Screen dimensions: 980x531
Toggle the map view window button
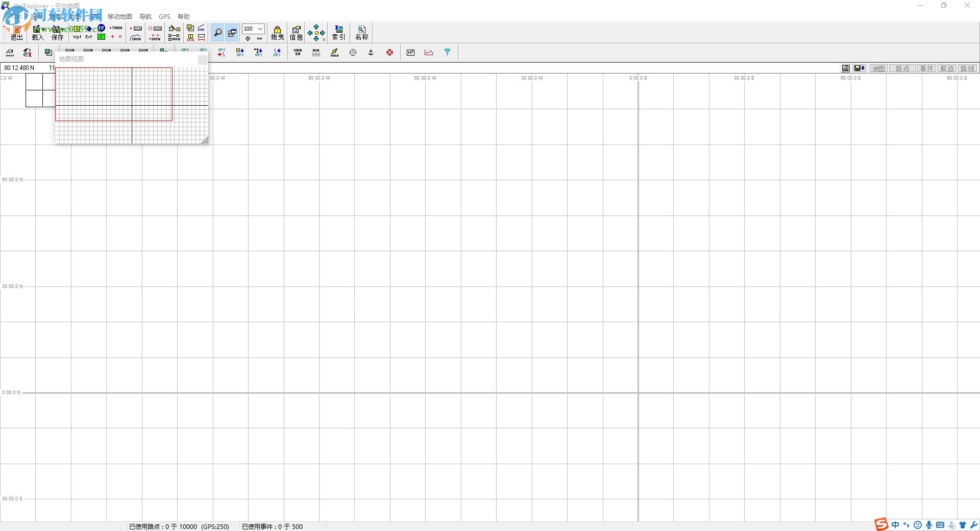[x=232, y=33]
